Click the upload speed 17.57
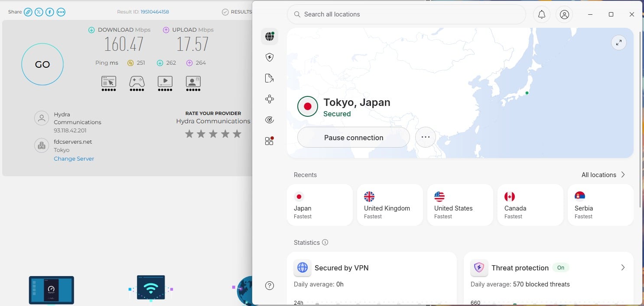 (192, 44)
